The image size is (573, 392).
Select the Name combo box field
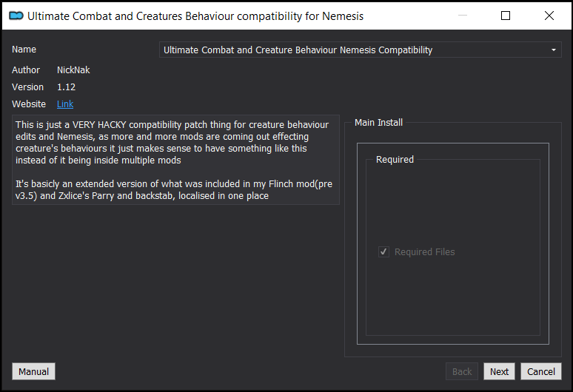click(x=361, y=50)
